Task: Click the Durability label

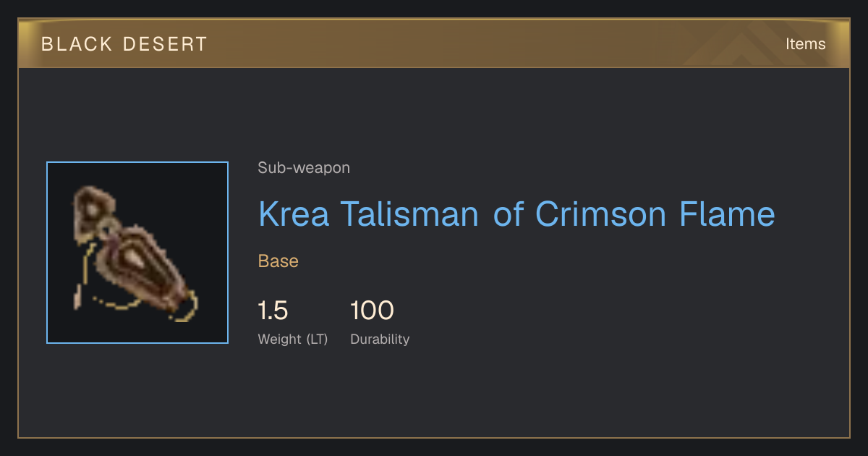Action: click(x=380, y=339)
